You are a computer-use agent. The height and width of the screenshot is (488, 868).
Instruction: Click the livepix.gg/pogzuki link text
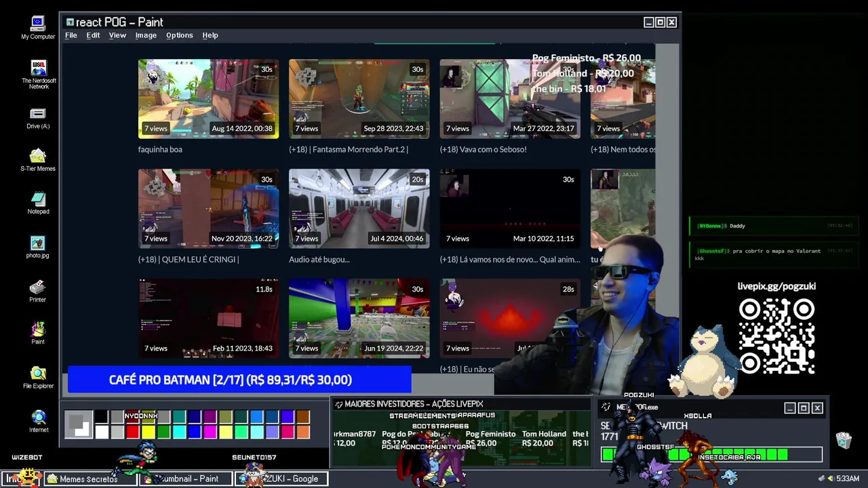tap(776, 286)
